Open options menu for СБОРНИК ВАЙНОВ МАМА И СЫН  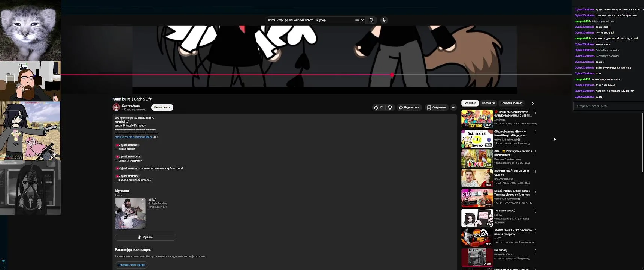[x=535, y=172]
